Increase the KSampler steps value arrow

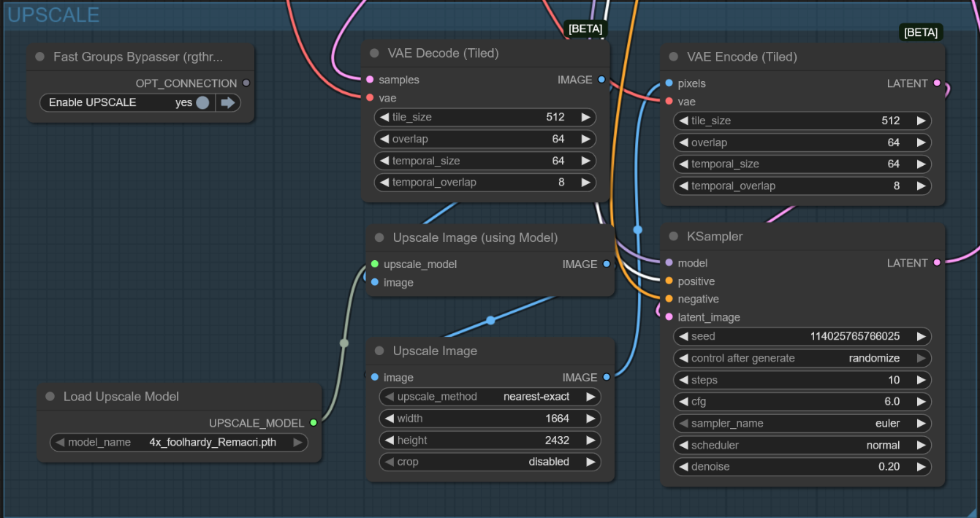(922, 380)
